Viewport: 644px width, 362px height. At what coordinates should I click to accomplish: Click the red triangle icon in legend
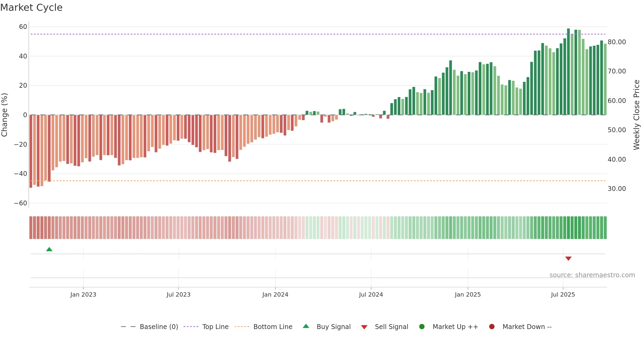[364, 327]
